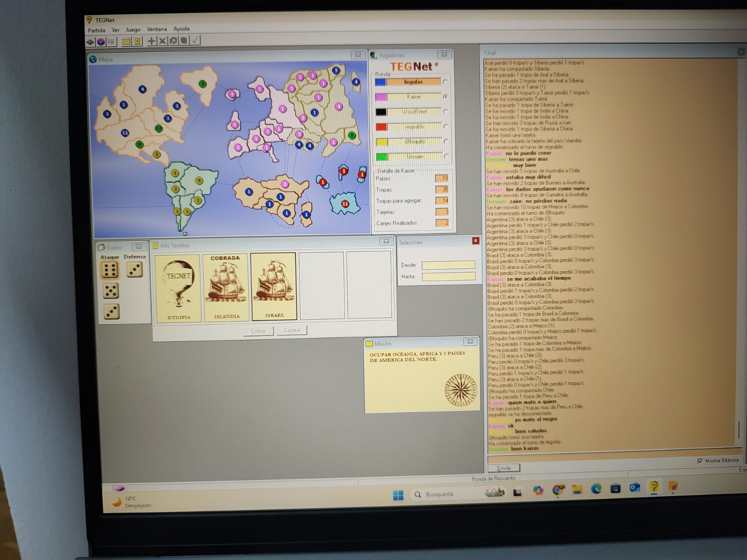Click the Enviar chat button
747x560 pixels.
[x=504, y=468]
